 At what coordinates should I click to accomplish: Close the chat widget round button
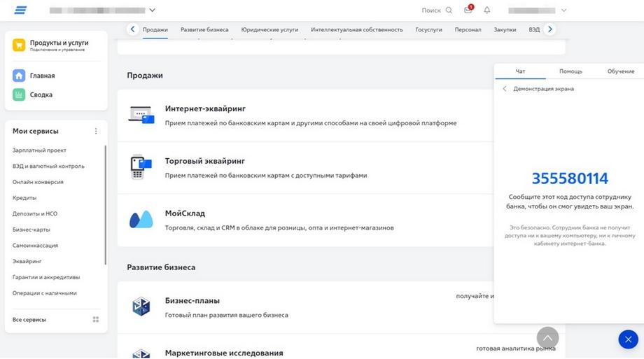(628, 339)
